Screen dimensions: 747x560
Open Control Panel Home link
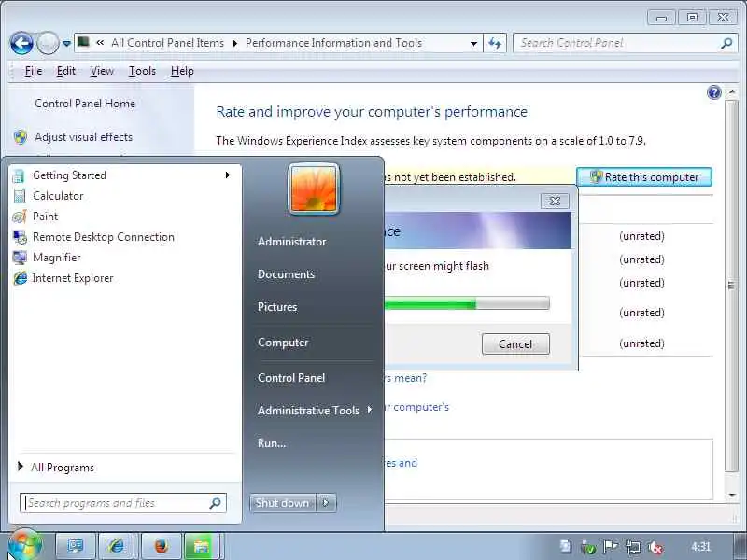(x=85, y=104)
